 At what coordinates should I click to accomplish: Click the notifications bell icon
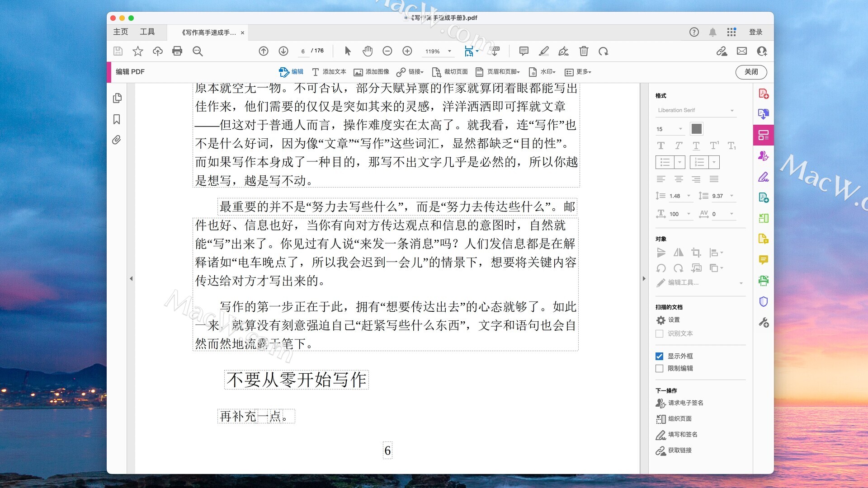712,32
